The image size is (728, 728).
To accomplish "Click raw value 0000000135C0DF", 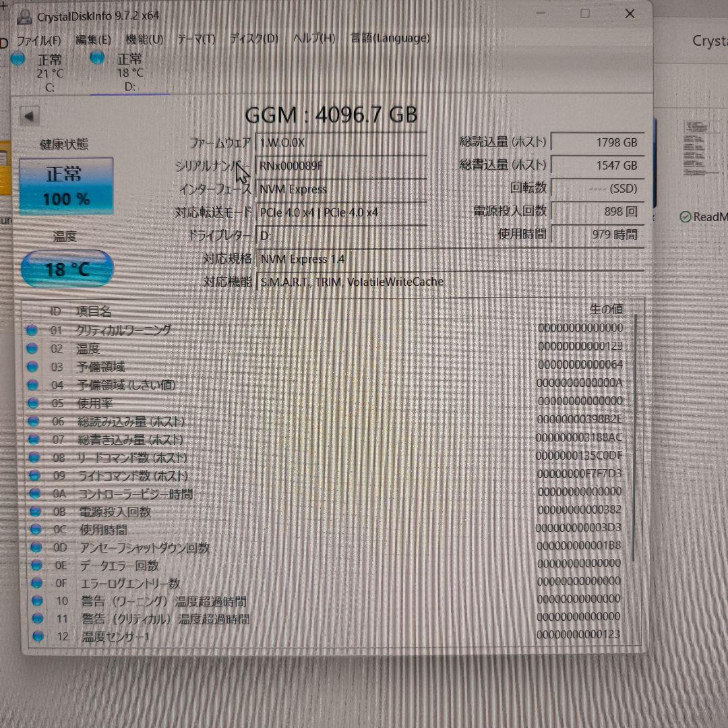I will click(578, 456).
